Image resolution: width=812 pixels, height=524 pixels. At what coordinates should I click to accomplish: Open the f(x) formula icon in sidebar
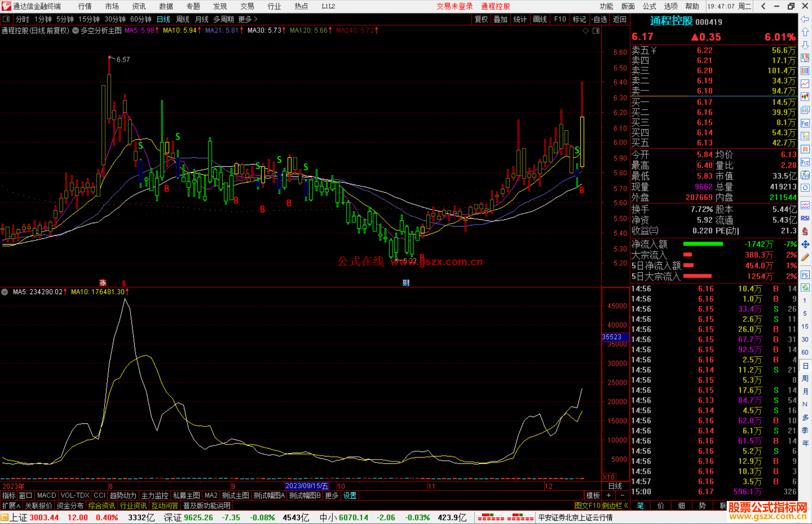805,175
